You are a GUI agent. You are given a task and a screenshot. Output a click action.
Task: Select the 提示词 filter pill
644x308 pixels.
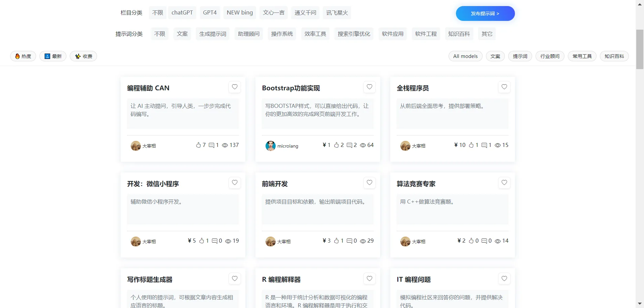(520, 56)
